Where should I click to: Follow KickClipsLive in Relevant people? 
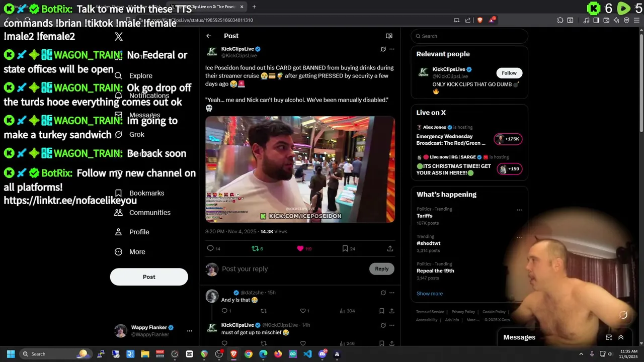(x=509, y=73)
